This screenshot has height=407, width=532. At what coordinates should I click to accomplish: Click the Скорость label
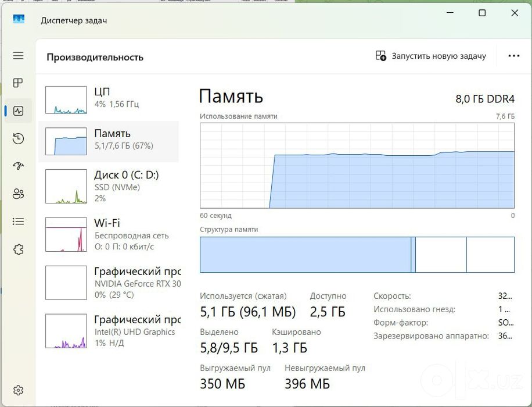(x=392, y=296)
